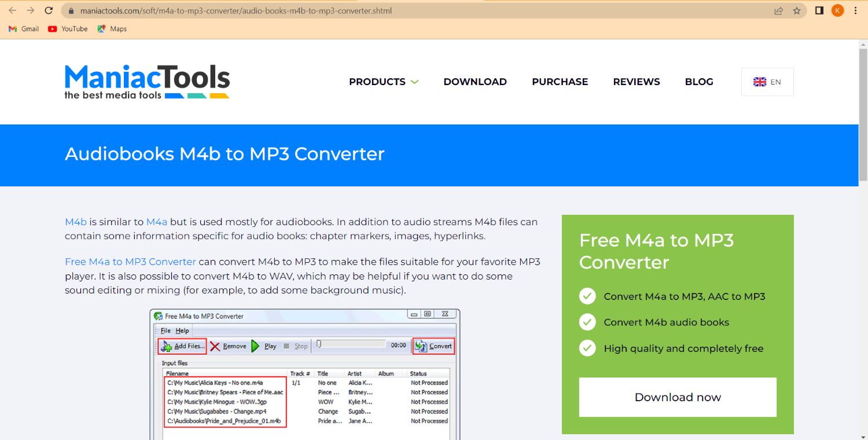Screen dimensions: 868x440
Task: Navigate to REVIEWS section
Action: pyautogui.click(x=637, y=82)
